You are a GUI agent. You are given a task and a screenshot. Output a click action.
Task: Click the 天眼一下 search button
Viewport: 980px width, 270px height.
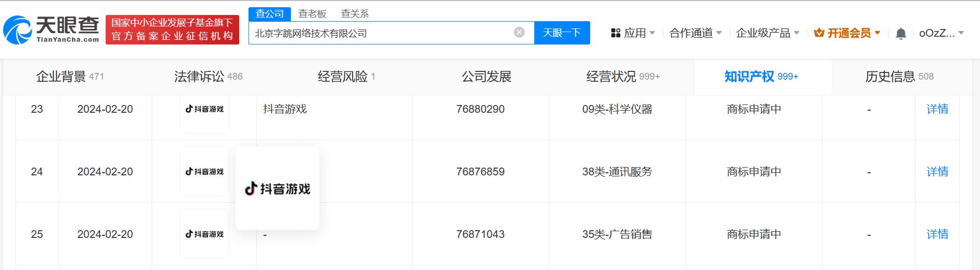562,33
